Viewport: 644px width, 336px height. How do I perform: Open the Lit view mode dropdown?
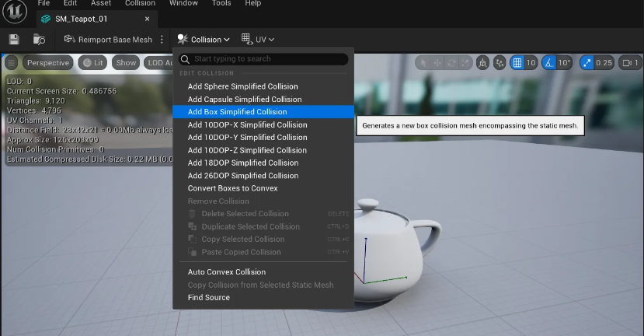(92, 63)
